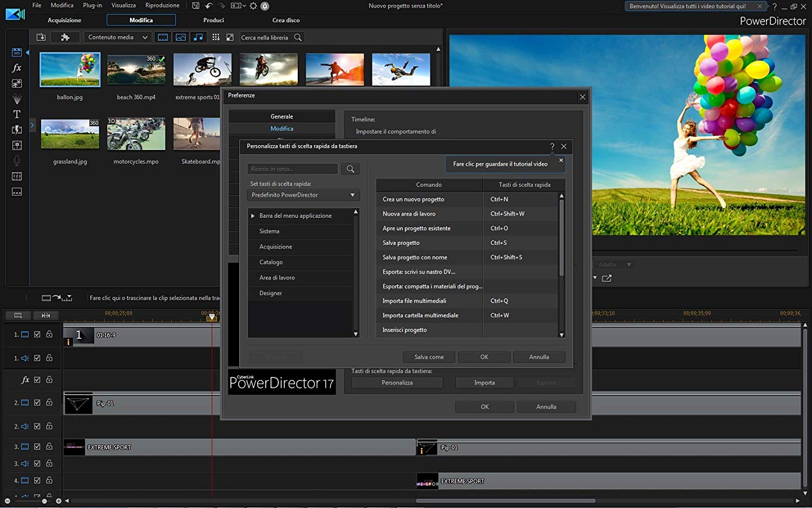Toggle the audio track 1 enable checkbox
This screenshot has width=812, height=508.
tap(37, 358)
